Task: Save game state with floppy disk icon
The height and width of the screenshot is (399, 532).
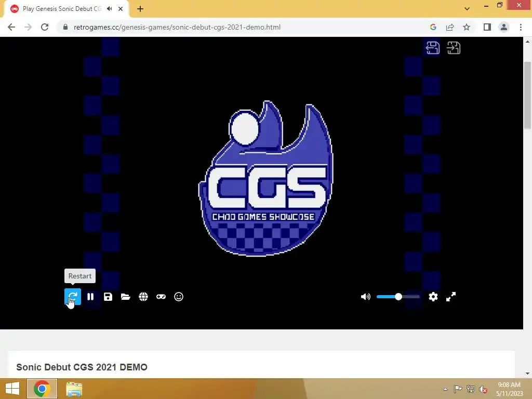Action: pyautogui.click(x=108, y=297)
